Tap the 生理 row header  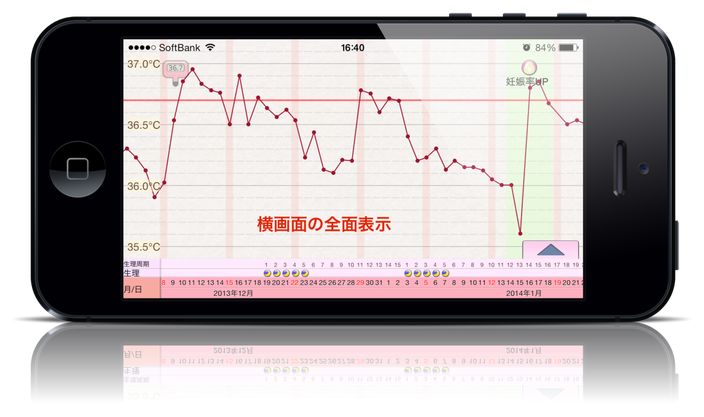coord(132,273)
